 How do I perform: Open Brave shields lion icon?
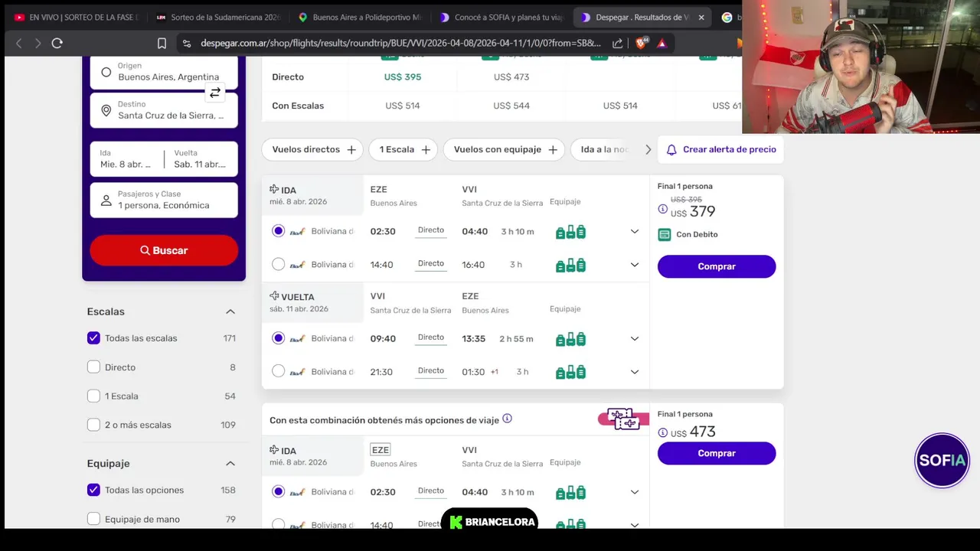641,44
